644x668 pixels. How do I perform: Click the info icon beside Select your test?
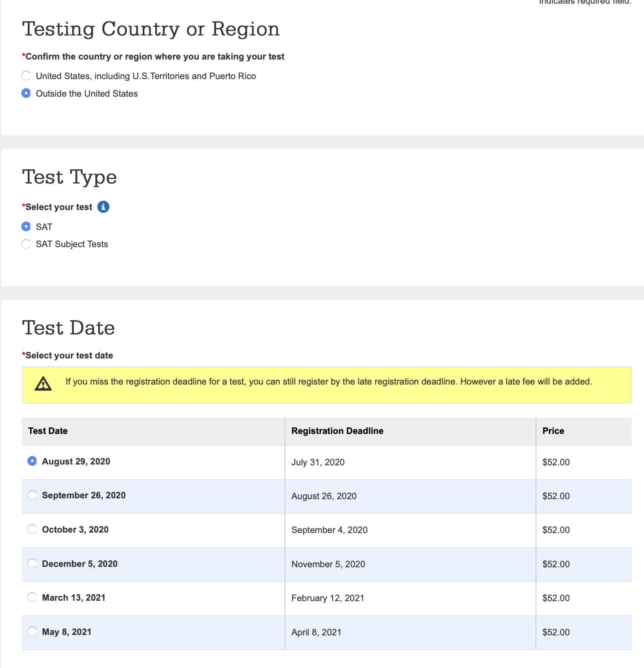coord(103,207)
